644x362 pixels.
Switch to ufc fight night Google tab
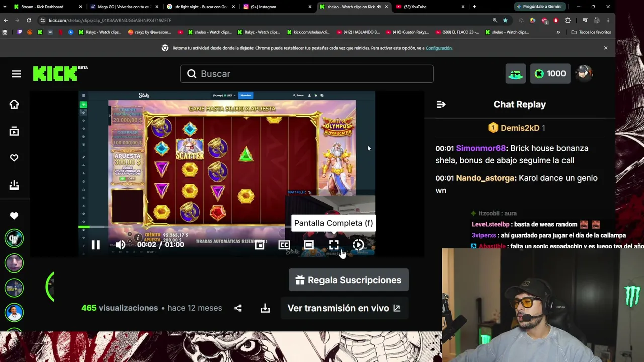click(x=200, y=7)
